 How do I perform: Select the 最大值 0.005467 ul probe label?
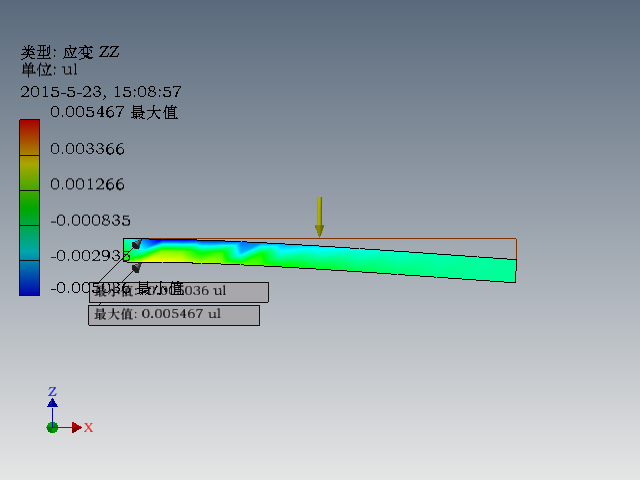click(x=174, y=316)
